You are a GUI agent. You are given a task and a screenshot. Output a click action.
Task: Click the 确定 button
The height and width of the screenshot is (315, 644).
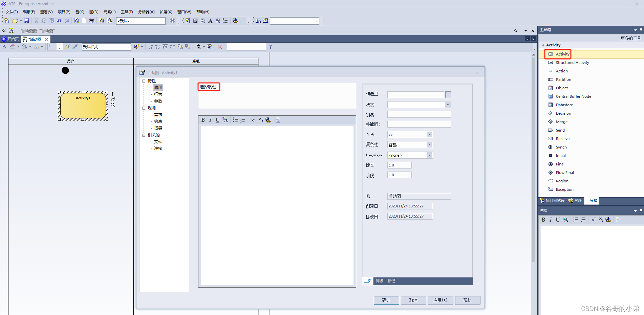point(386,300)
